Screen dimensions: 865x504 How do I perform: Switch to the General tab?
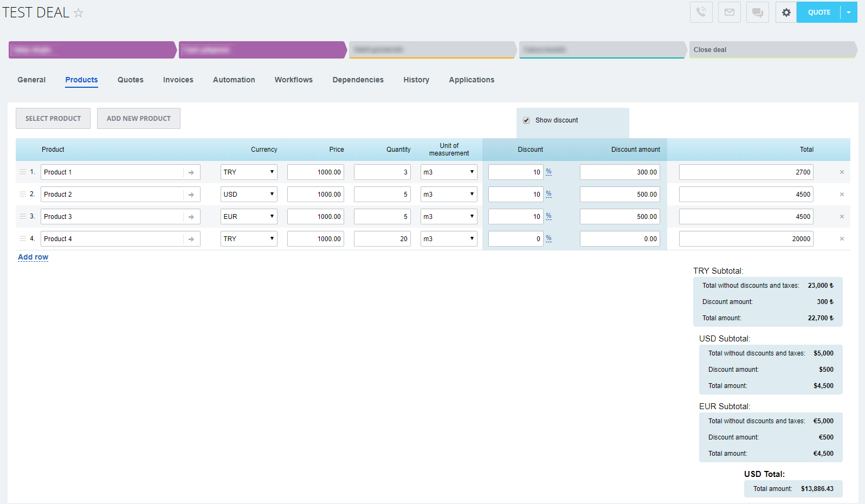[31, 80]
